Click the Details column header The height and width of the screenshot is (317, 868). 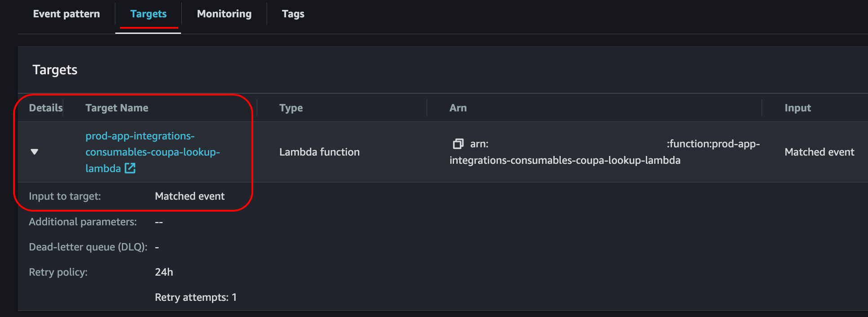point(45,108)
